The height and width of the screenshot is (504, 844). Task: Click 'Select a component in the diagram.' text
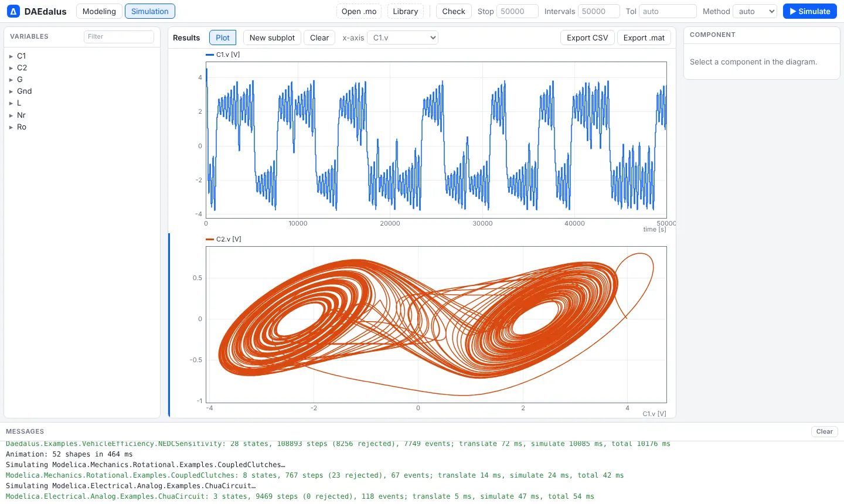point(753,62)
